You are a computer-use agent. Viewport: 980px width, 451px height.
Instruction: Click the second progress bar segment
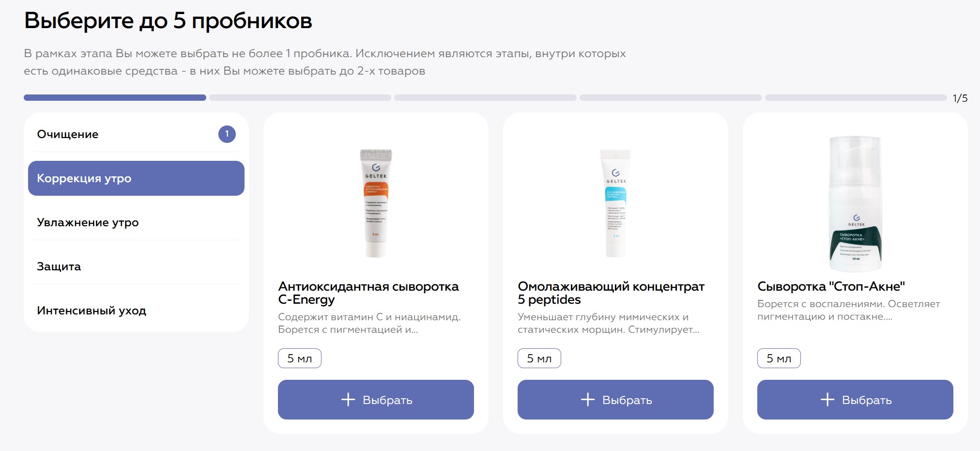point(300,98)
